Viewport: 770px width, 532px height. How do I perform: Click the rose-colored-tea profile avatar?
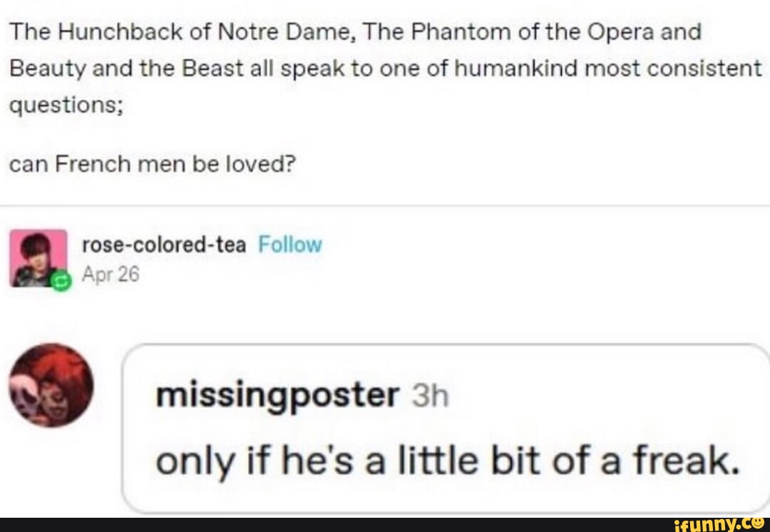37,257
